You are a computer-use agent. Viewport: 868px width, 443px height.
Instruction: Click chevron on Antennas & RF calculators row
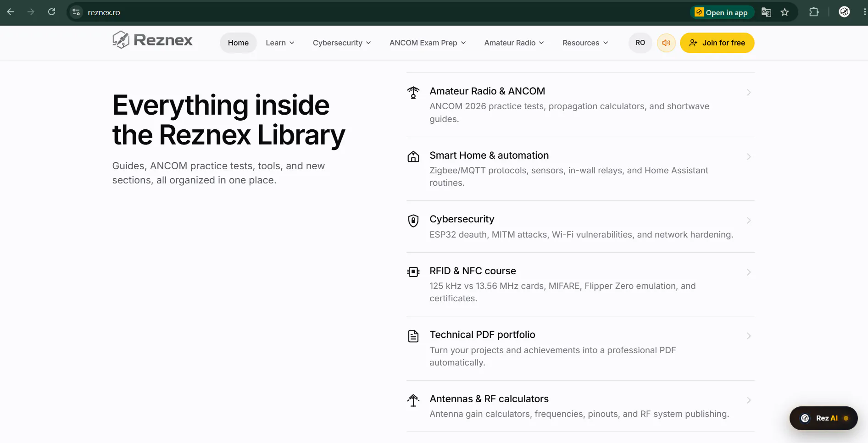749,400
